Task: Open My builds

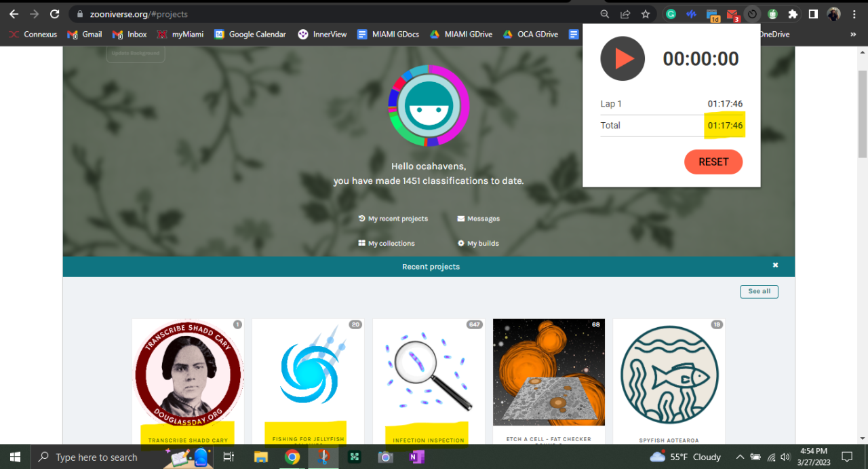Action: pos(478,243)
